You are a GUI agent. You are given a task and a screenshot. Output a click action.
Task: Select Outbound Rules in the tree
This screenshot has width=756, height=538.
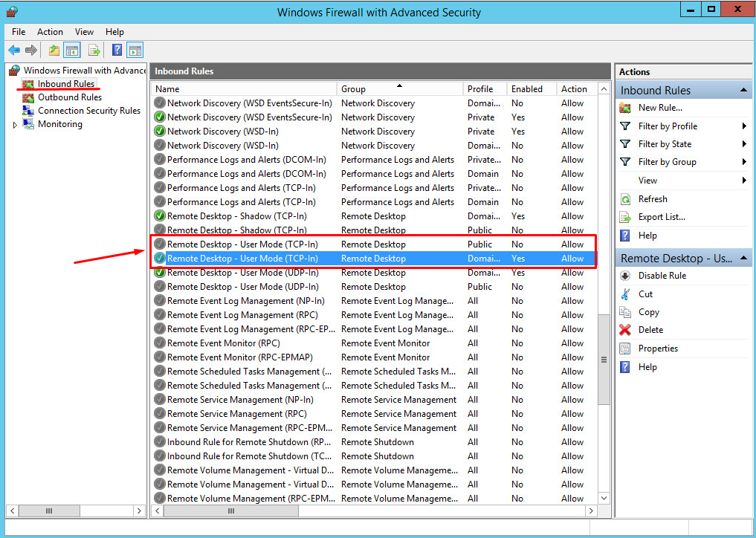tap(69, 97)
